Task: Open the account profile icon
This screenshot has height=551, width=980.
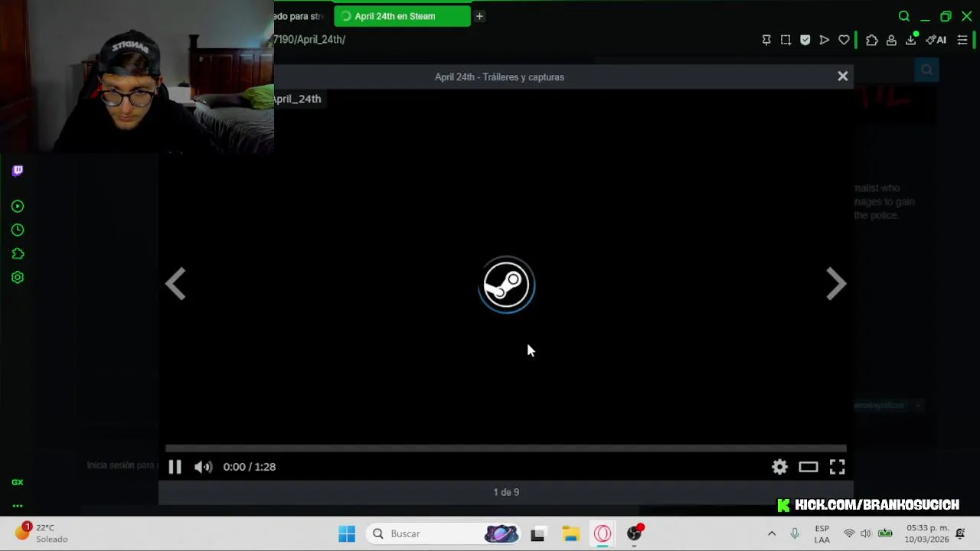Action: (x=891, y=40)
